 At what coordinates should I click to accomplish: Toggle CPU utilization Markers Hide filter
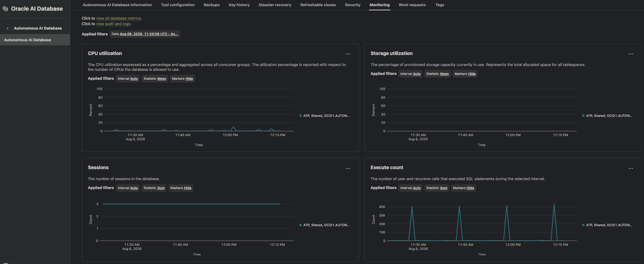point(182,79)
